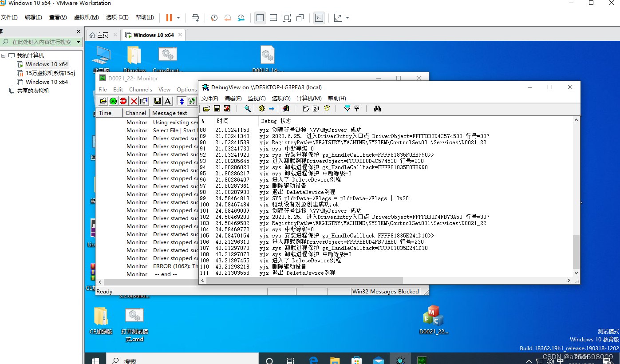Select the 打开测试模式.cmd desktop file
620x364 pixels.
134,325
